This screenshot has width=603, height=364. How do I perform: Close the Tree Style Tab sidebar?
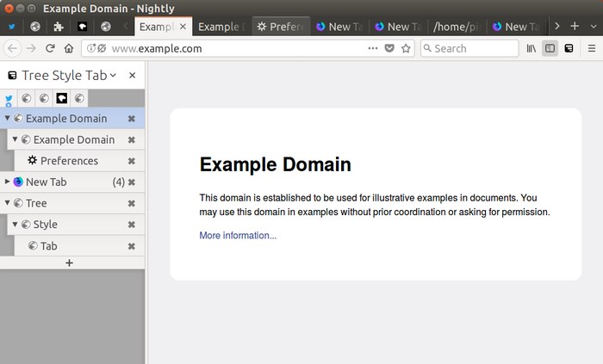click(132, 76)
